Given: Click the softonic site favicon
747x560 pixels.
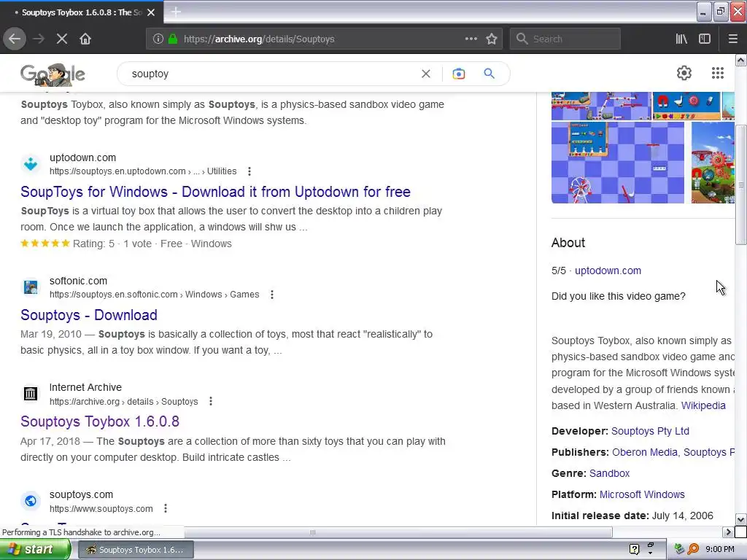Looking at the screenshot, I should [x=31, y=287].
